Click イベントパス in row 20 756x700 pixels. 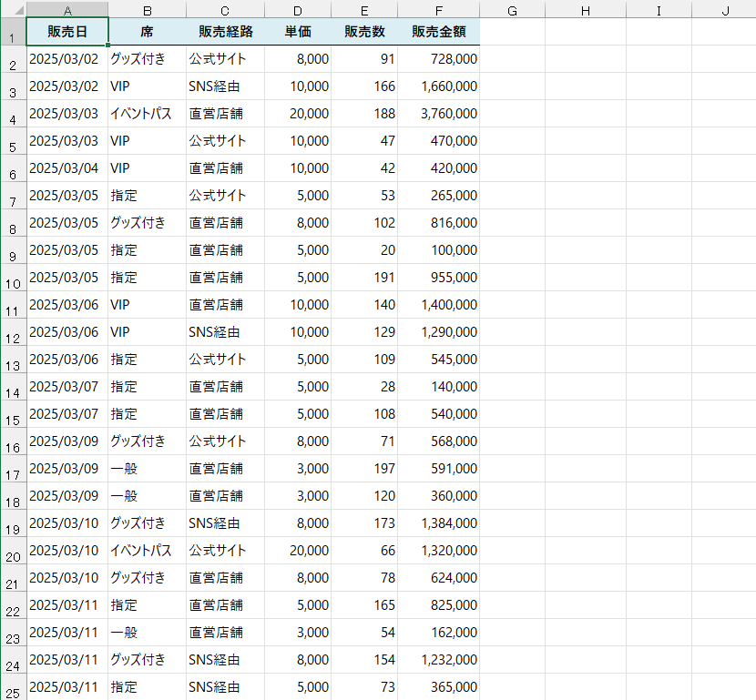point(147,551)
